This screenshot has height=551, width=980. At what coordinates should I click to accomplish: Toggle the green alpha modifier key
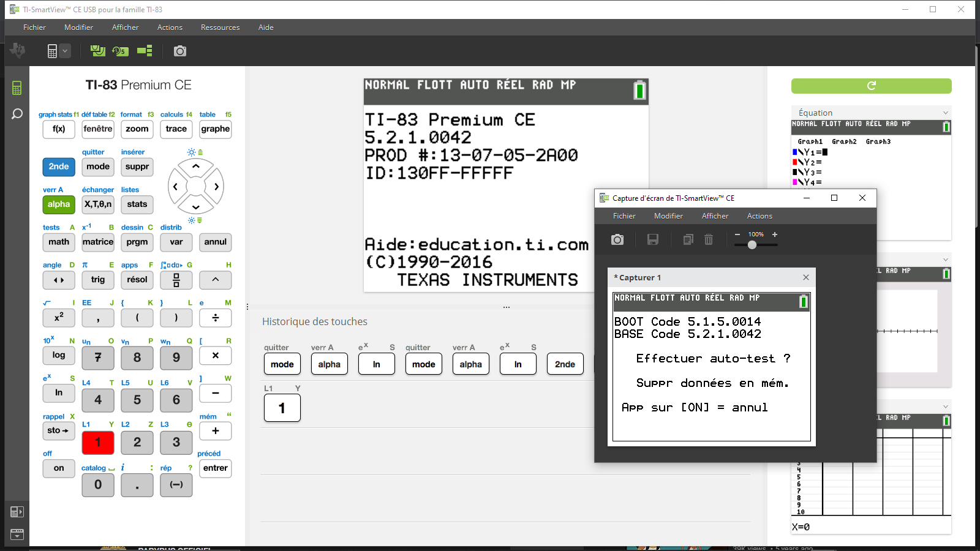pyautogui.click(x=59, y=204)
